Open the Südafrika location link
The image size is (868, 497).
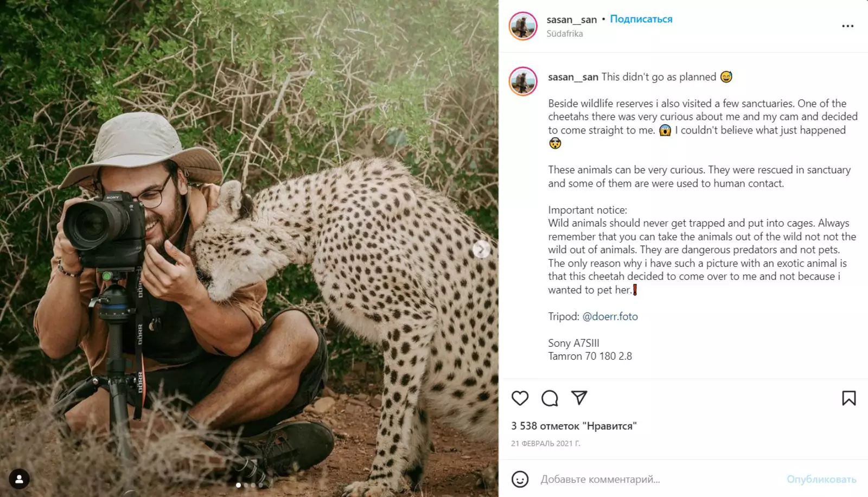tap(564, 34)
